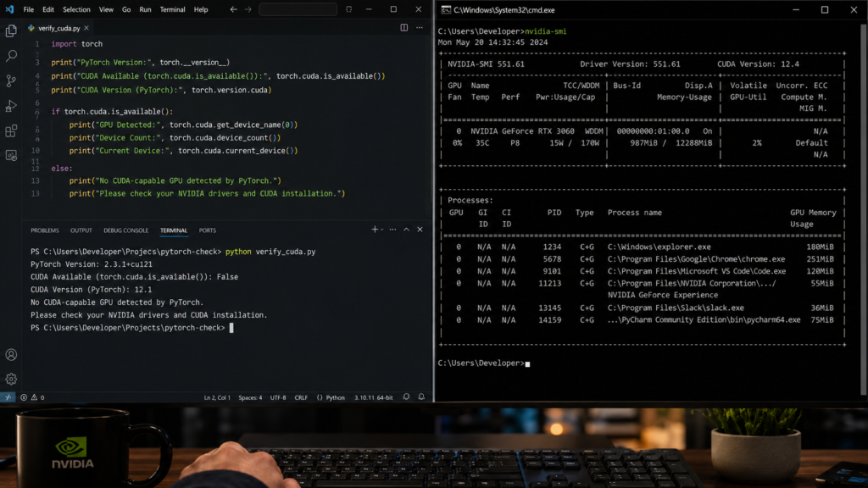Click 'NVIDIA GeForce RTX 3060' in cmd window
This screenshot has height=488, width=868.
(x=522, y=131)
